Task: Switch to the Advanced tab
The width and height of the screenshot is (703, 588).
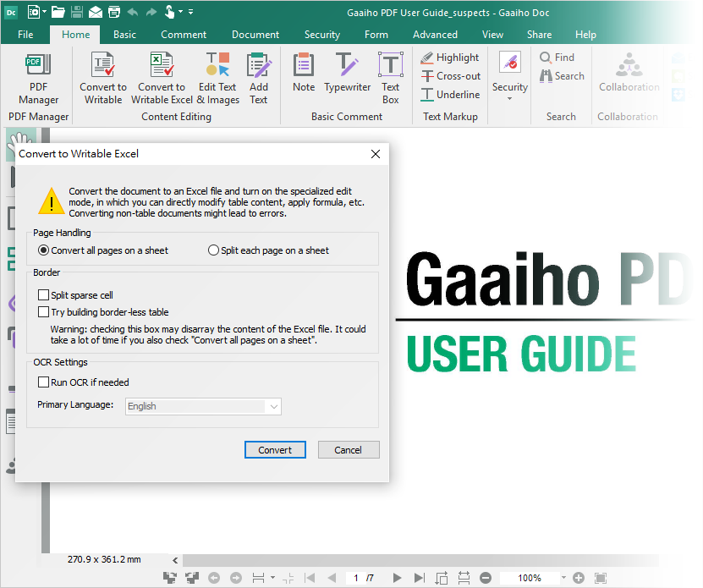Action: tap(435, 35)
